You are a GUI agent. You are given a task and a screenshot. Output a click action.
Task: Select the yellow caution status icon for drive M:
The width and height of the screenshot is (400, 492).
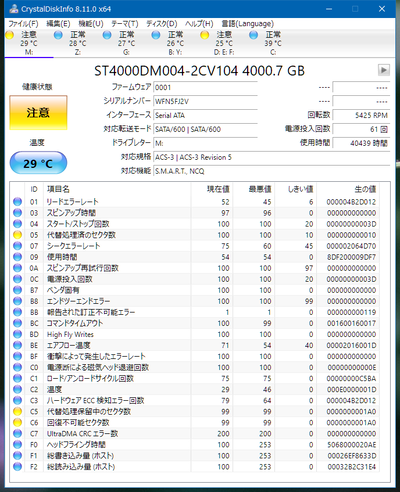[9, 35]
